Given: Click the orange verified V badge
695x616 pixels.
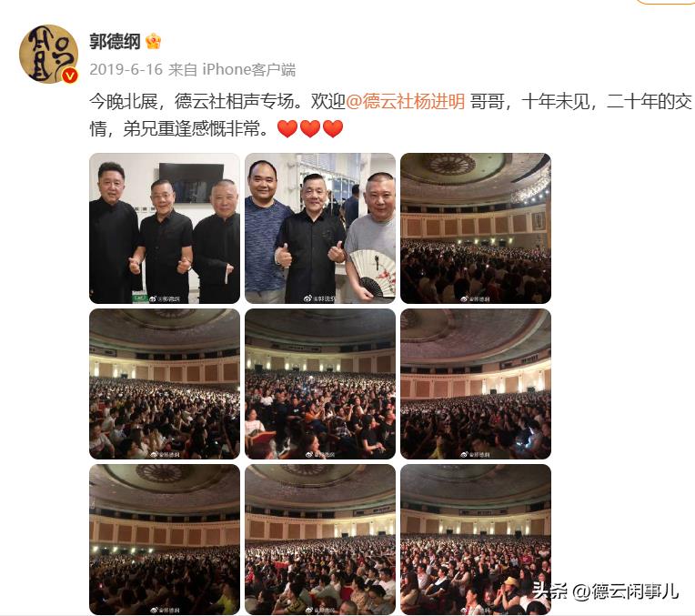Looking at the screenshot, I should coord(69,76).
